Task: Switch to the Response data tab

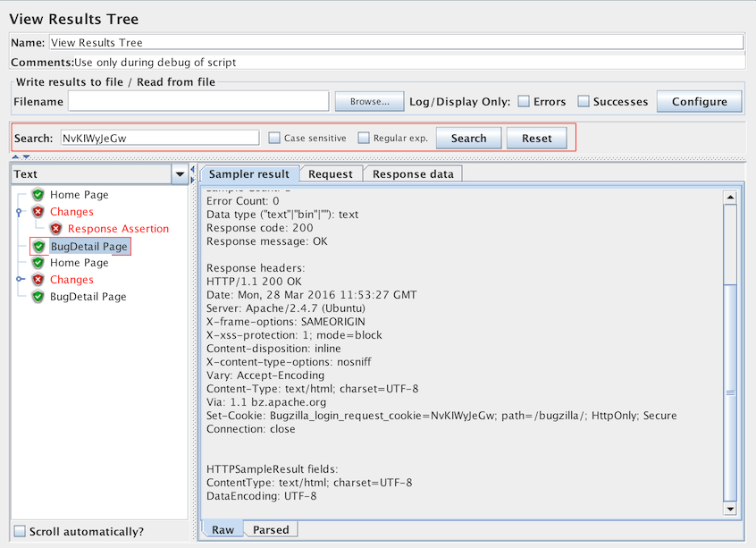Action: coord(412,174)
